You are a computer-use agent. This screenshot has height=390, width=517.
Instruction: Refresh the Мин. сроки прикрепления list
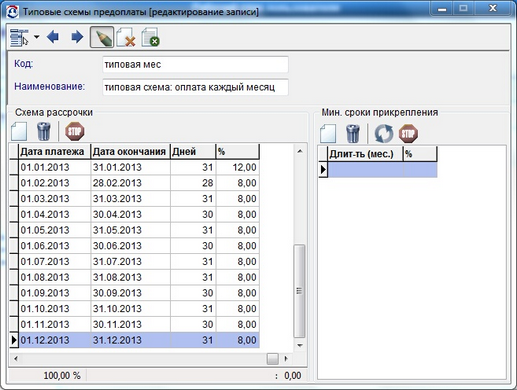click(384, 134)
